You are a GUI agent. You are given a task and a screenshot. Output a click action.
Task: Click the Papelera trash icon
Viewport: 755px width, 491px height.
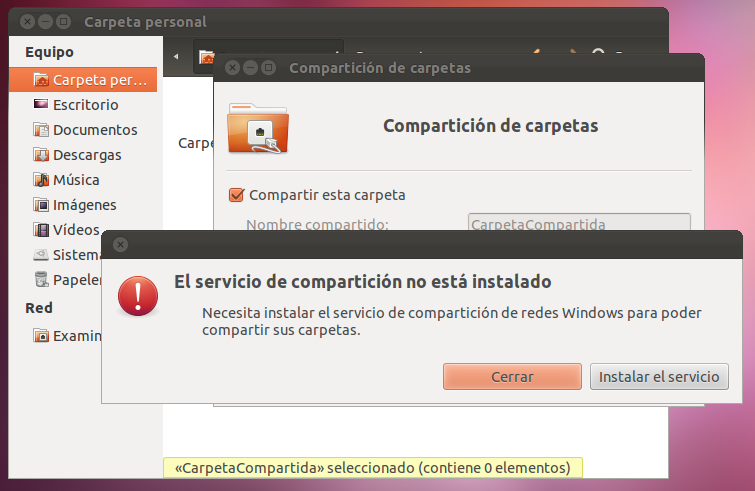[x=42, y=279]
